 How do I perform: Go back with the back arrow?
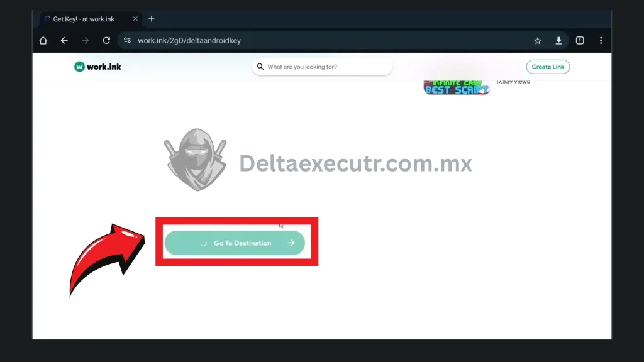[x=64, y=41]
